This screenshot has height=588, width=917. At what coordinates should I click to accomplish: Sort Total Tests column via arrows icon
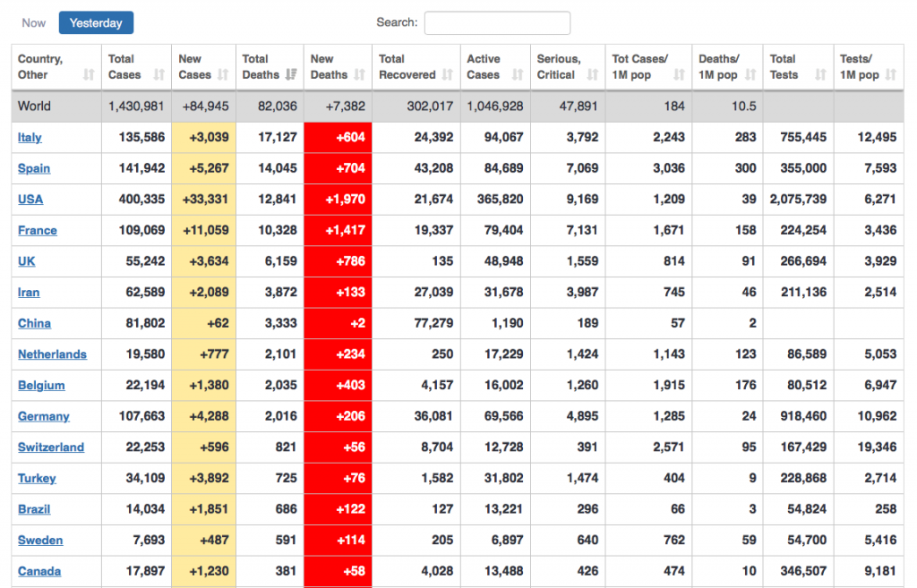(820, 75)
